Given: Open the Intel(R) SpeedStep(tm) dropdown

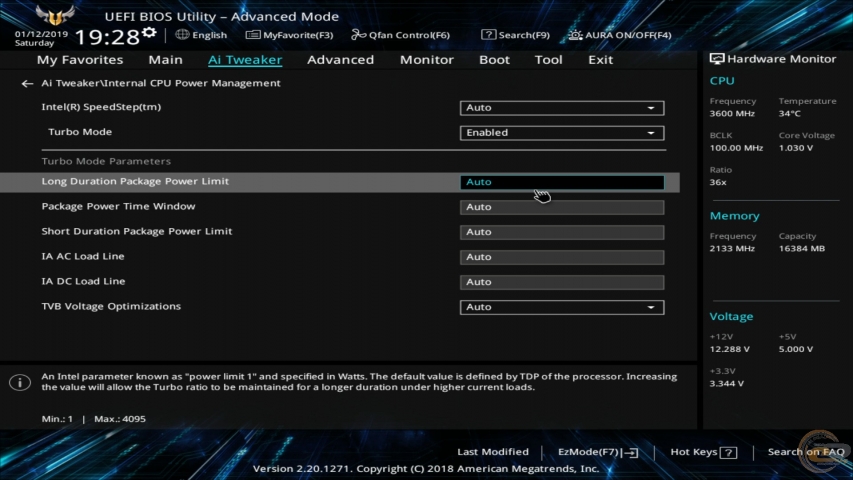Looking at the screenshot, I should (562, 108).
